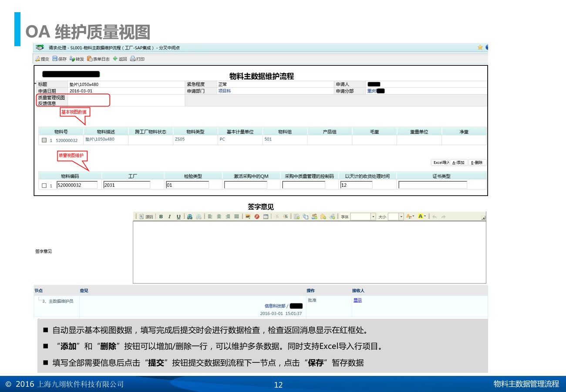The image size is (566, 392).
Task: Open the 表单日志 form log
Action: pyautogui.click(x=98, y=59)
